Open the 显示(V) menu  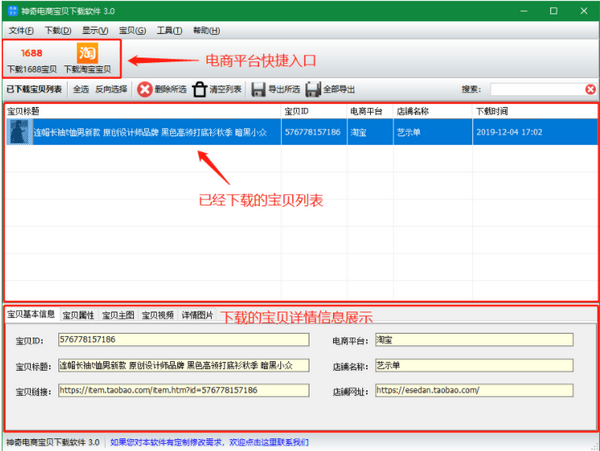pyautogui.click(x=96, y=30)
